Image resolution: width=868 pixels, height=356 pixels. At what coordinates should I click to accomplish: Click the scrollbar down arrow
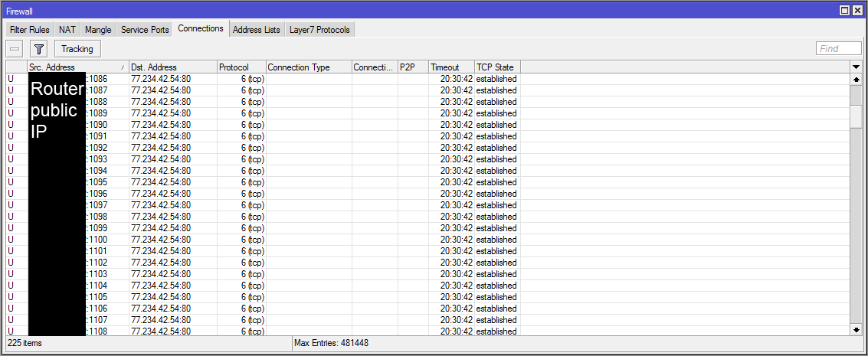[x=856, y=329]
